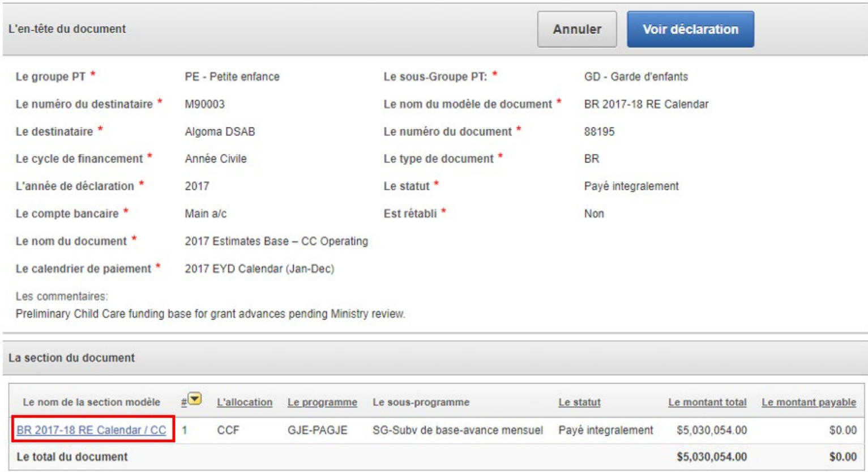The image size is (868, 472).
Task: Sort by Le montant total column header
Action: 707,402
